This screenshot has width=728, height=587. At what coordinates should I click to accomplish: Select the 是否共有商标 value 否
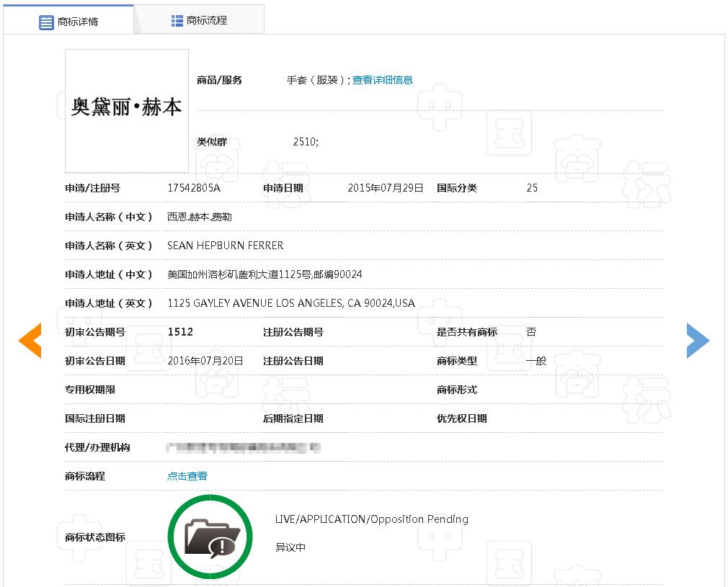[x=531, y=332]
